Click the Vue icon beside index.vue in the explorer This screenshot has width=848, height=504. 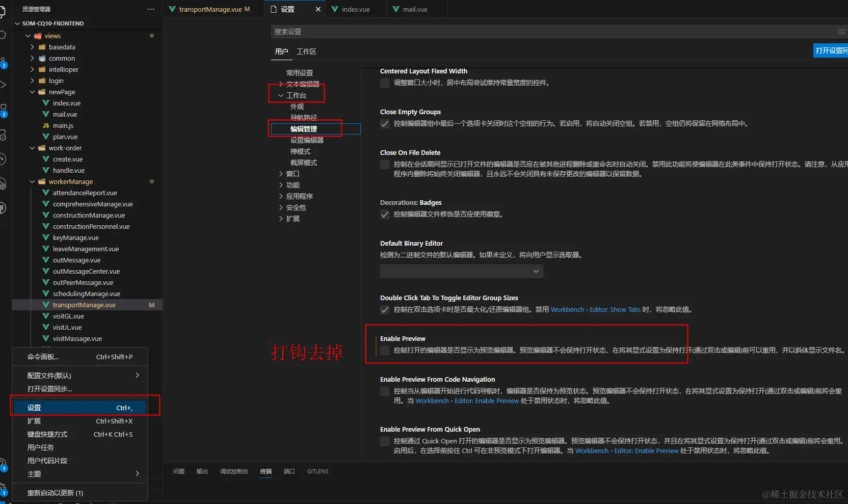46,103
